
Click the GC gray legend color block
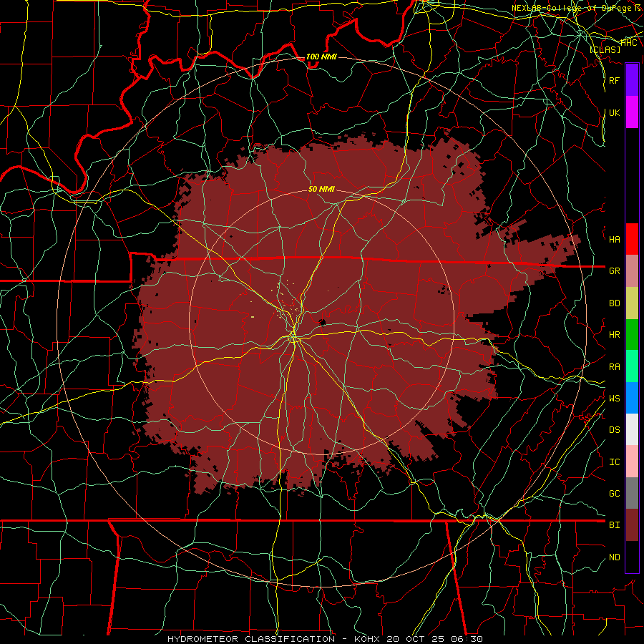(x=632, y=493)
